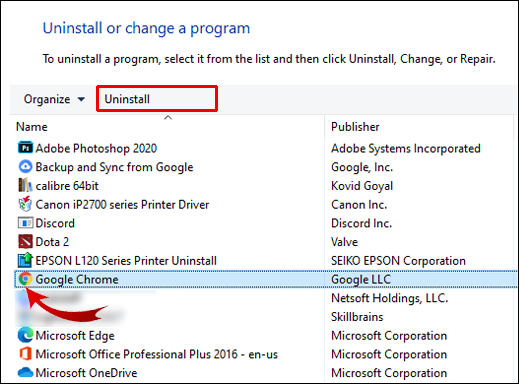Select the Dota 2 red icon
Image resolution: width=519 pixels, height=384 pixels.
(25, 241)
